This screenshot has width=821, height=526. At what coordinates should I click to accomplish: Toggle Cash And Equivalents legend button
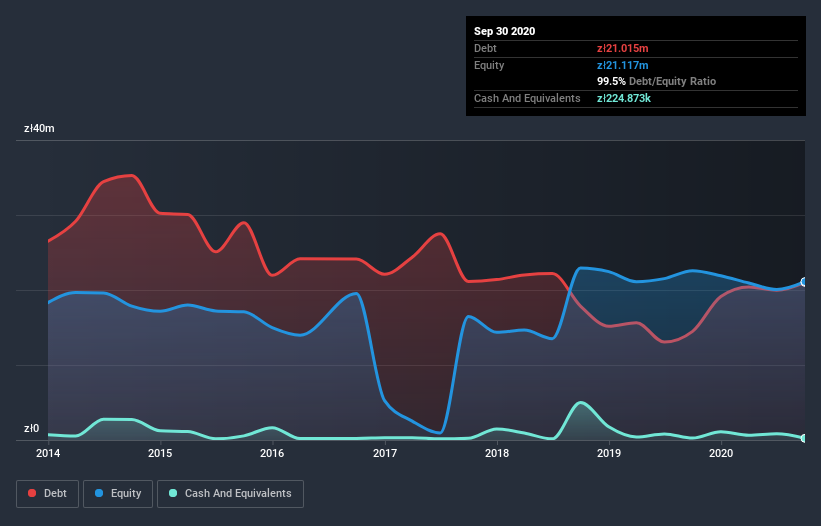click(x=230, y=494)
